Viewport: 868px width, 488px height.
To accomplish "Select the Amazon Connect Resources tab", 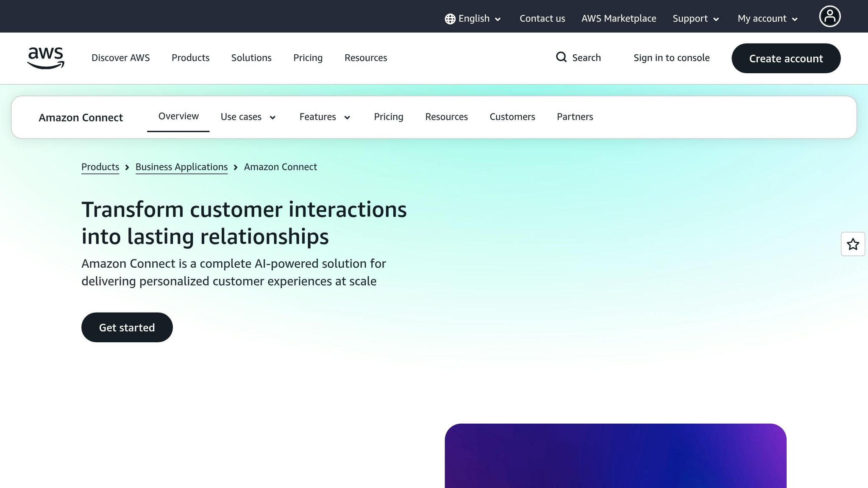I will 447,117.
